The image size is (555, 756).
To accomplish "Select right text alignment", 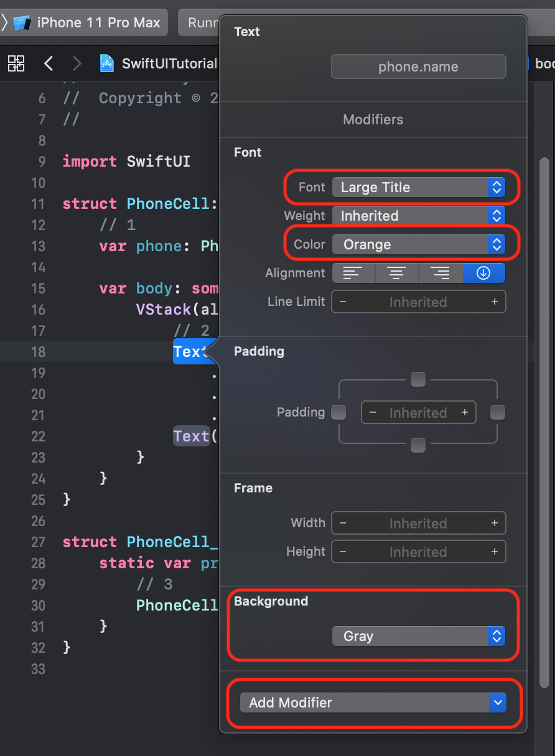I will coord(440,273).
